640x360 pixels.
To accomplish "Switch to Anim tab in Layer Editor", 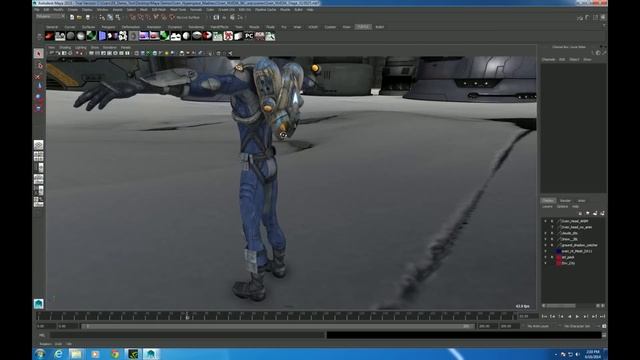I will click(x=582, y=201).
